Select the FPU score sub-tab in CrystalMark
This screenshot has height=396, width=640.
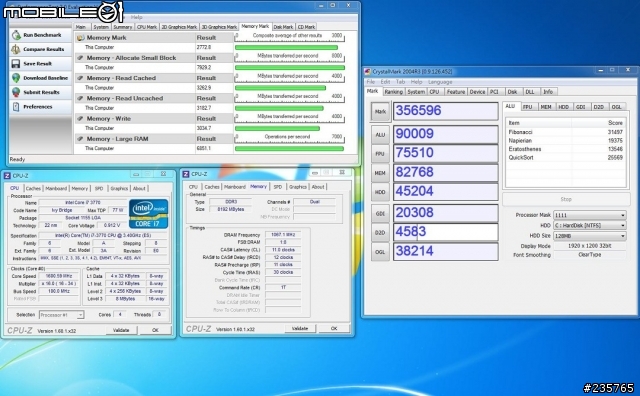click(x=528, y=107)
